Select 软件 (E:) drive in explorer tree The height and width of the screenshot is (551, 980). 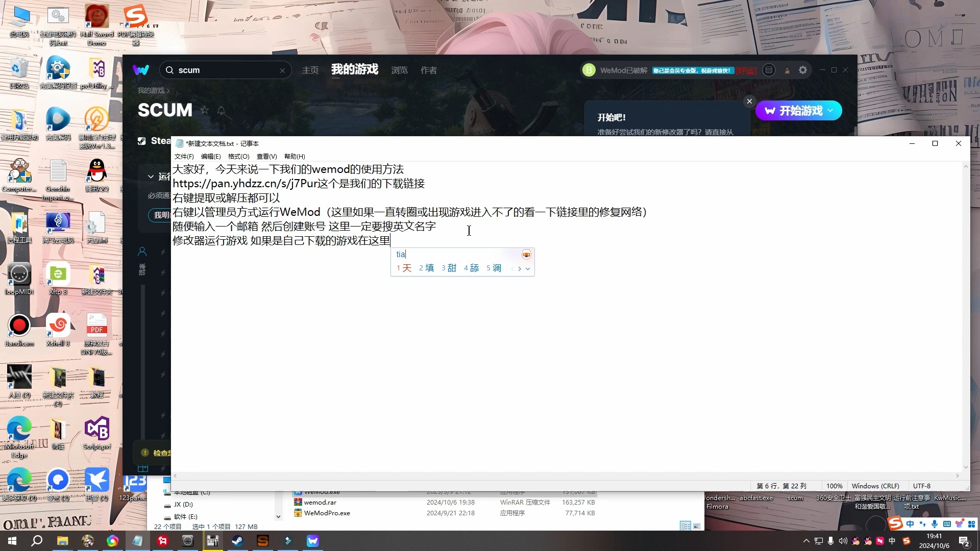[x=185, y=517]
